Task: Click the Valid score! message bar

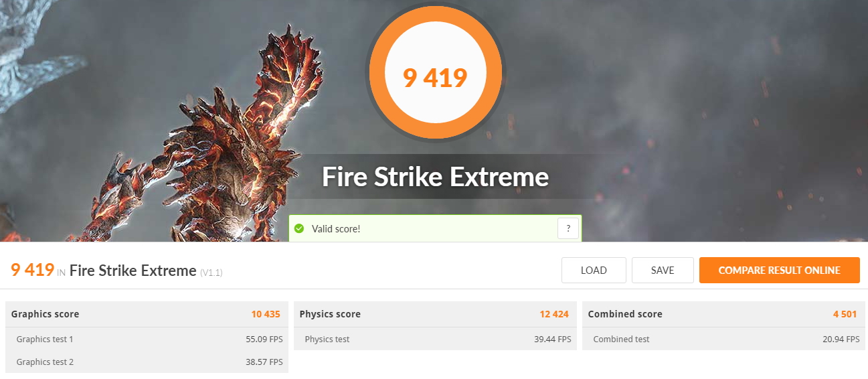Action: (435, 228)
